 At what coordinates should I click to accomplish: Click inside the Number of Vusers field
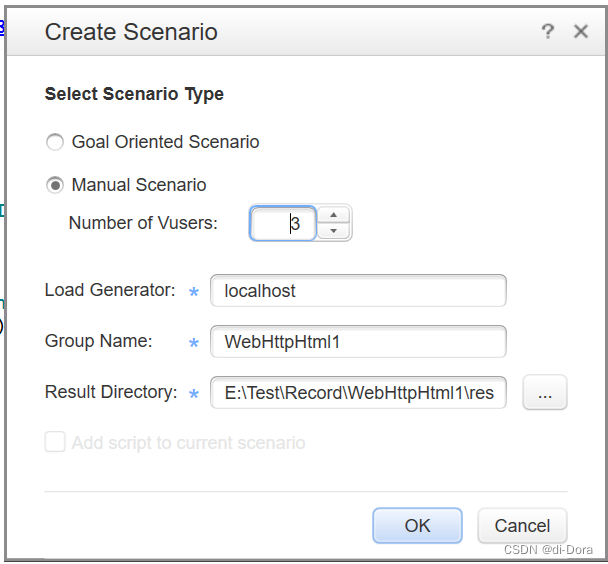point(284,223)
